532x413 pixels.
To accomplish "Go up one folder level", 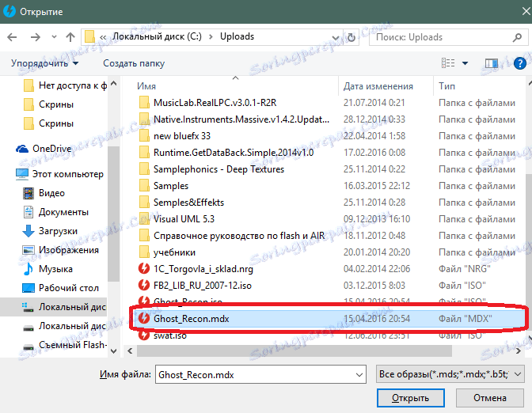I will click(x=70, y=37).
